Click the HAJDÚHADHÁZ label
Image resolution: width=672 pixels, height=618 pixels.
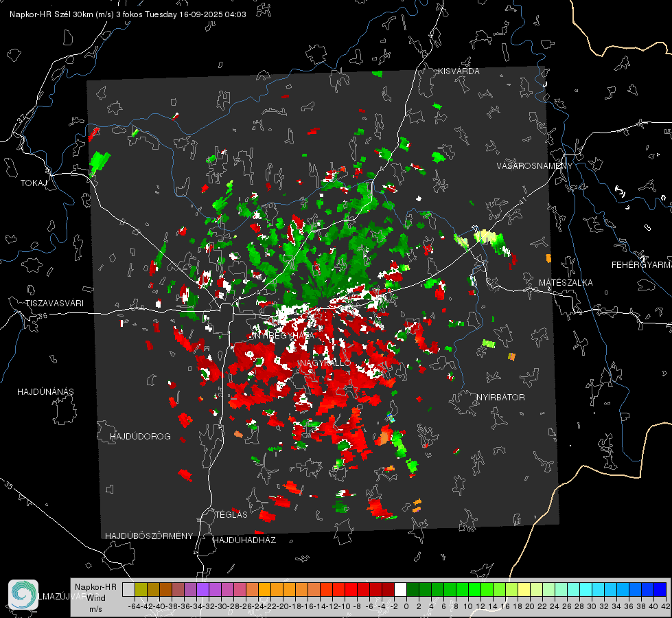point(244,540)
